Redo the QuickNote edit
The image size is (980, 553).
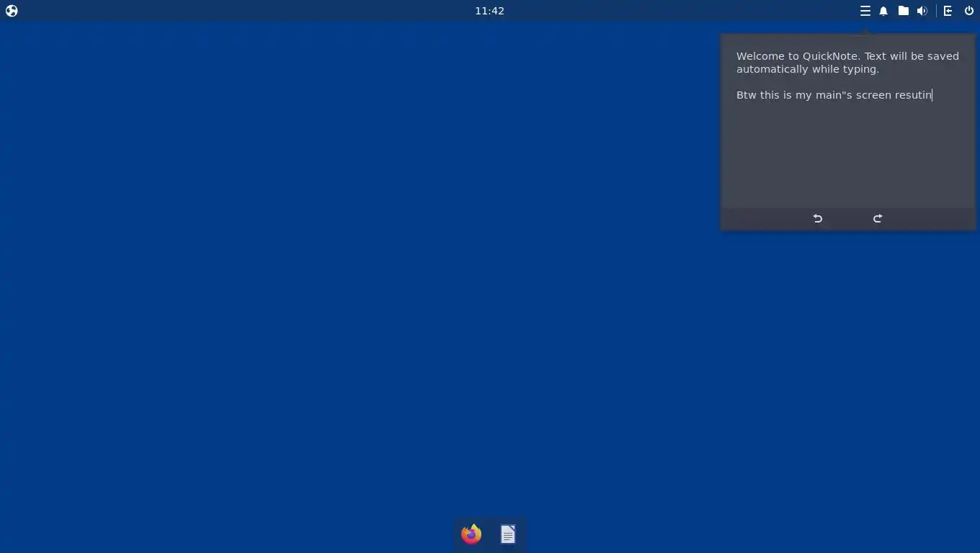878,218
